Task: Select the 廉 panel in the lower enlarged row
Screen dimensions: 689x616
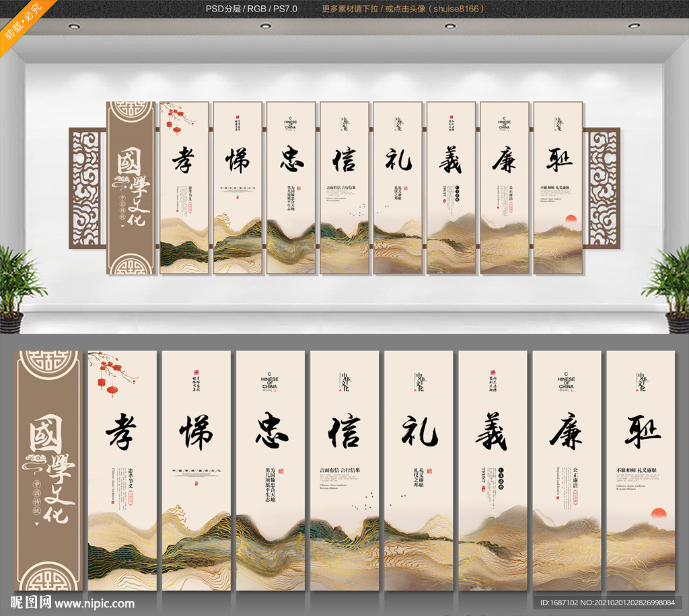Action: pos(567,471)
